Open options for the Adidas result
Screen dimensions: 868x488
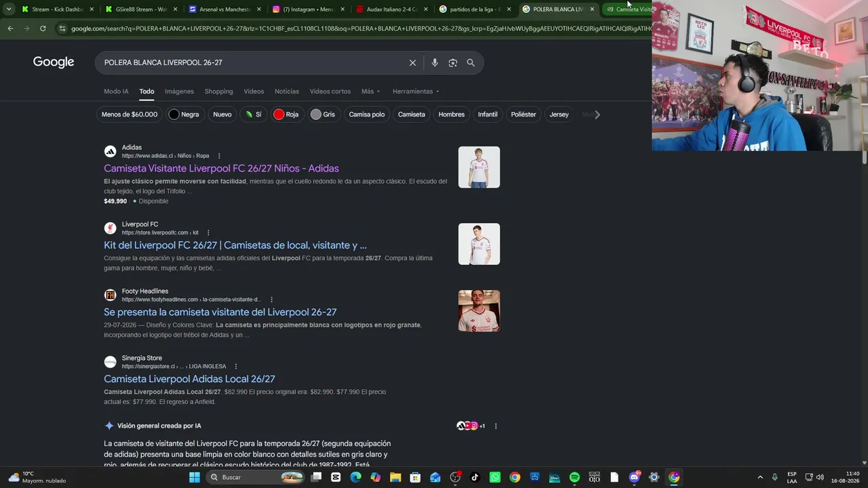pyautogui.click(x=218, y=156)
